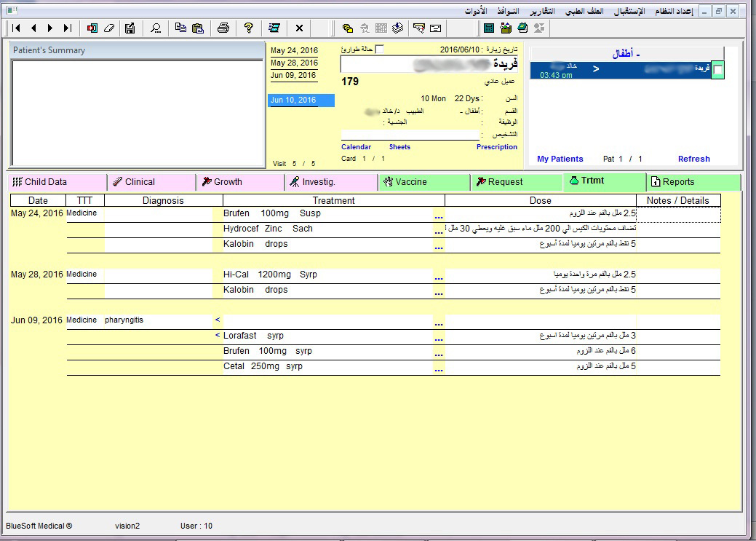Screen dimensions: 756x541
Task: Open the Growth tab
Action: [x=240, y=182]
